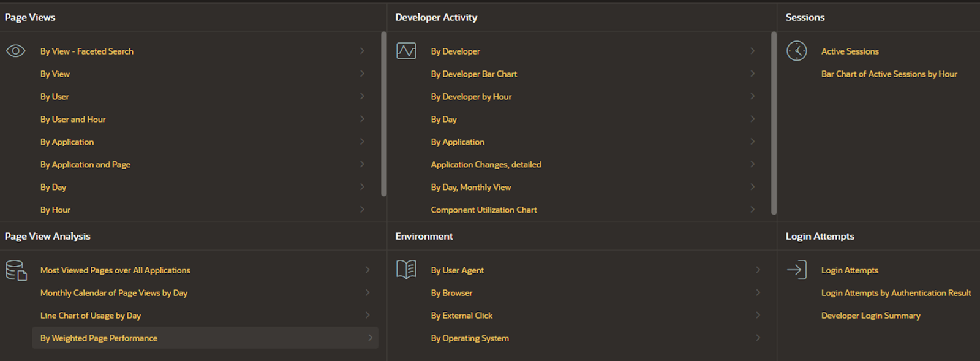Expand the By User and Hour chevron
980x361 pixels.
(362, 119)
